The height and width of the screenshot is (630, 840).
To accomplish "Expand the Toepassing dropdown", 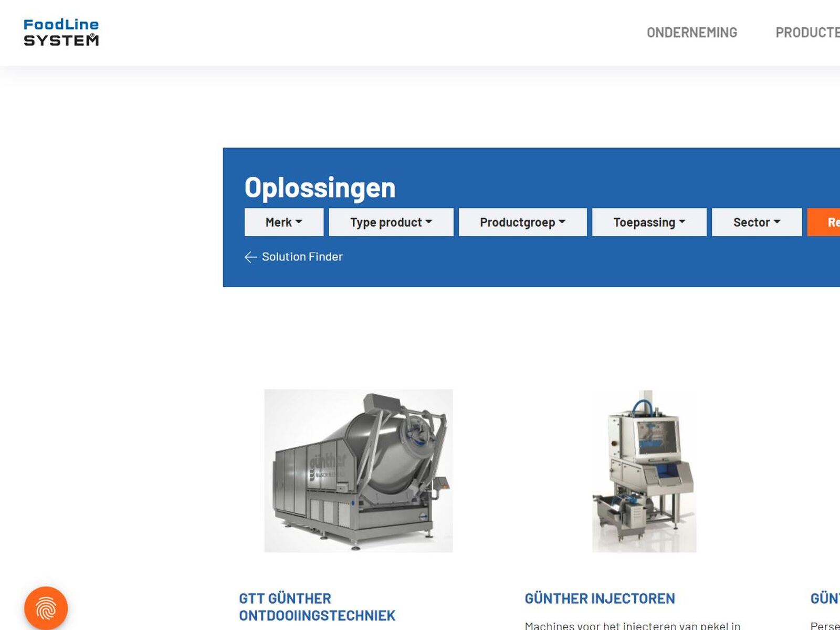I will (x=649, y=222).
